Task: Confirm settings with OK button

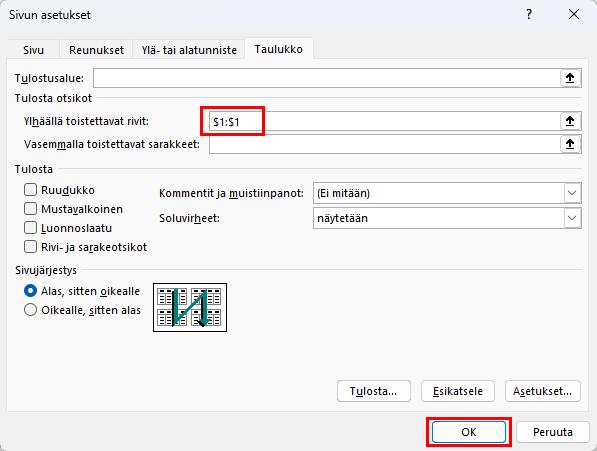Action: [x=469, y=432]
